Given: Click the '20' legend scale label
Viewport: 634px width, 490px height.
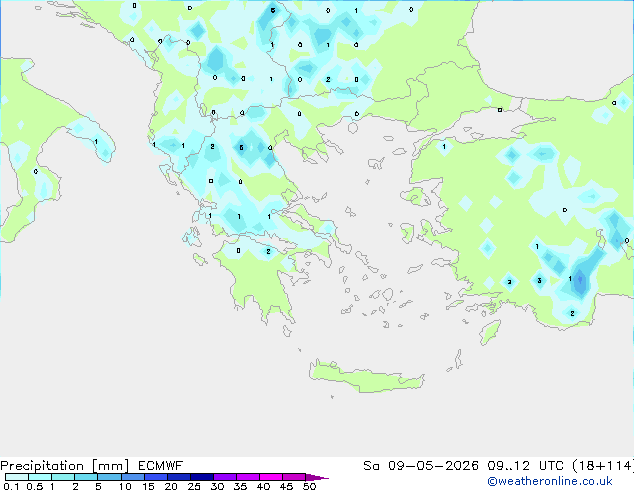Looking at the screenshot, I should (x=171, y=486).
